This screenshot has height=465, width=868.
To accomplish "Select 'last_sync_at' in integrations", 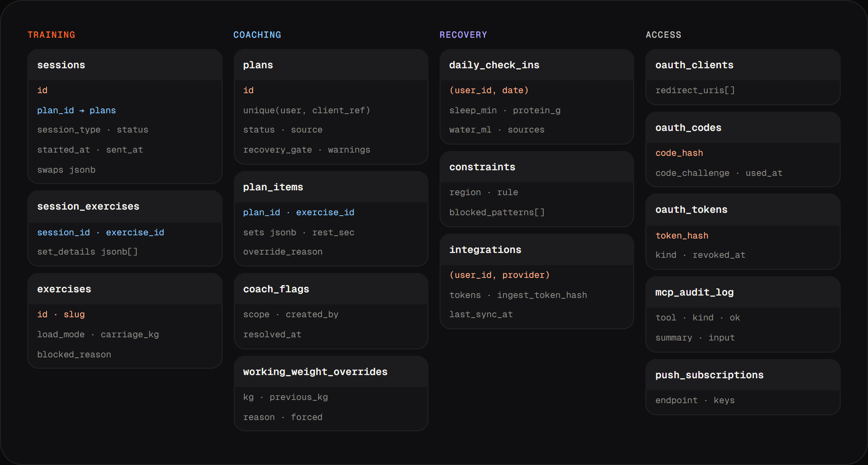I will [481, 314].
